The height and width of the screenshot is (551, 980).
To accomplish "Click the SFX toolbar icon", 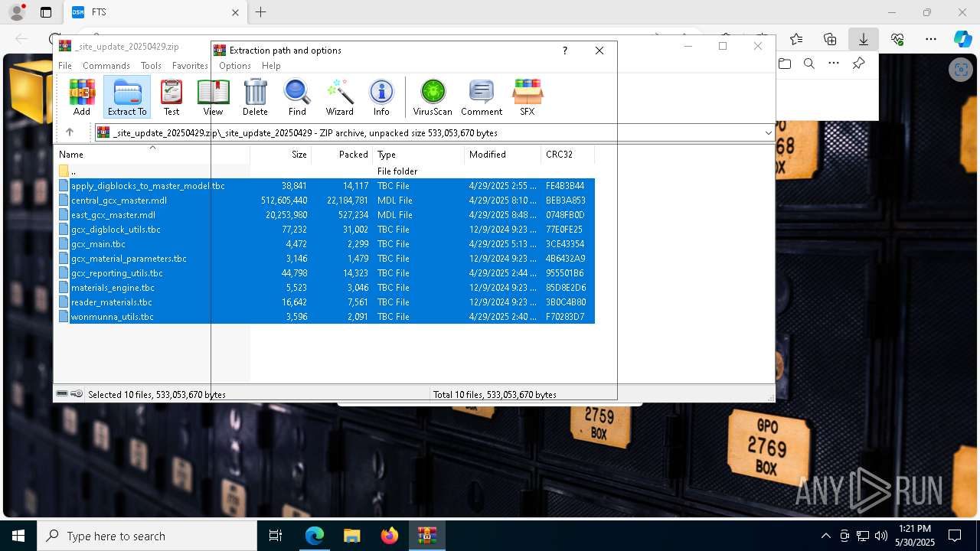I will (528, 96).
